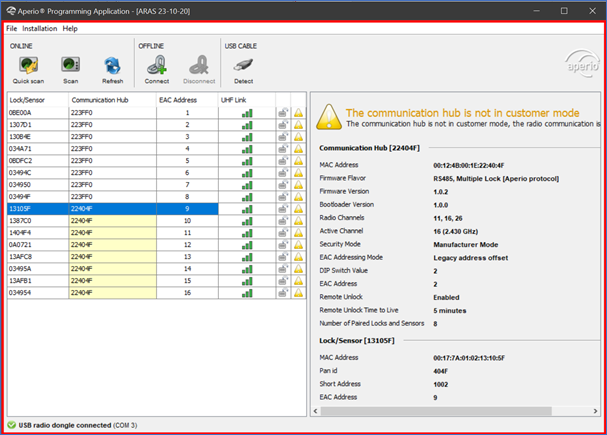Click the Disconnect toolbar icon
Image resolution: width=607 pixels, height=435 pixels.
pos(199,65)
